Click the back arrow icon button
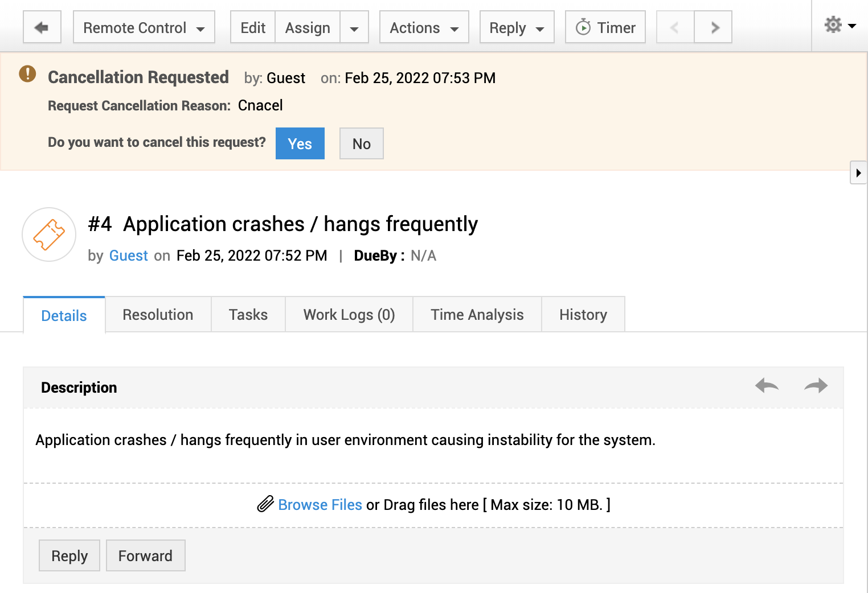Viewport: 868px width, 593px height. click(x=42, y=27)
